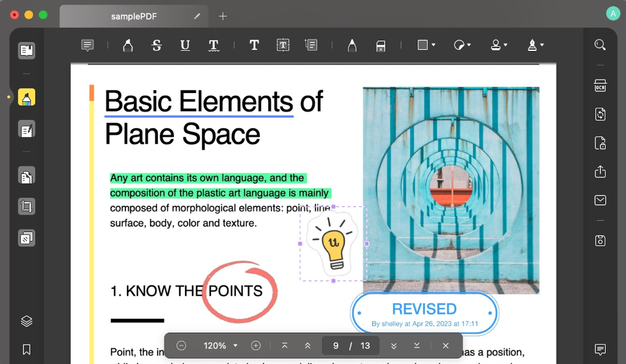
Task: Select the Underline text tool
Action: [185, 45]
